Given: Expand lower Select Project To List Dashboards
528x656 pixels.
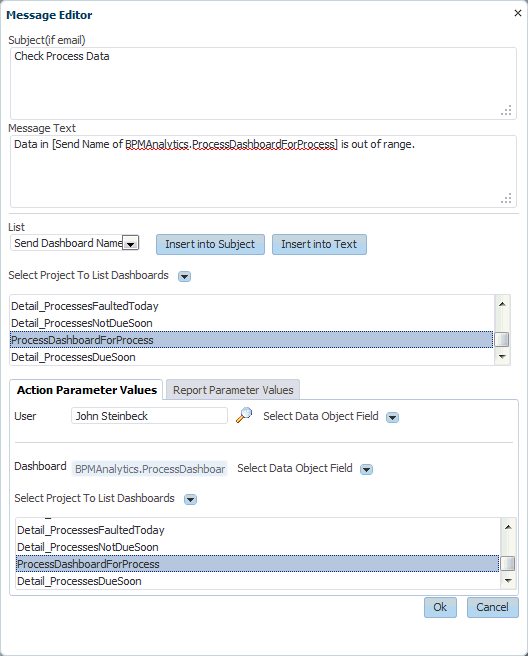Looking at the screenshot, I should click(x=190, y=500).
